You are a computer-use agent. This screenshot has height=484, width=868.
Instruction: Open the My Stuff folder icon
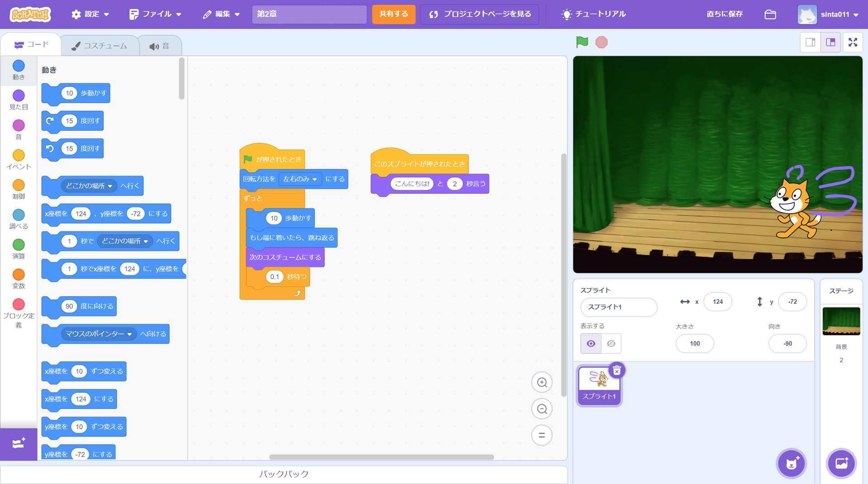(770, 14)
